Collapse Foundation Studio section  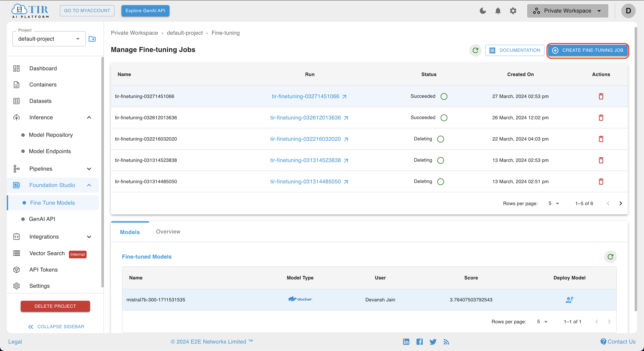point(89,185)
